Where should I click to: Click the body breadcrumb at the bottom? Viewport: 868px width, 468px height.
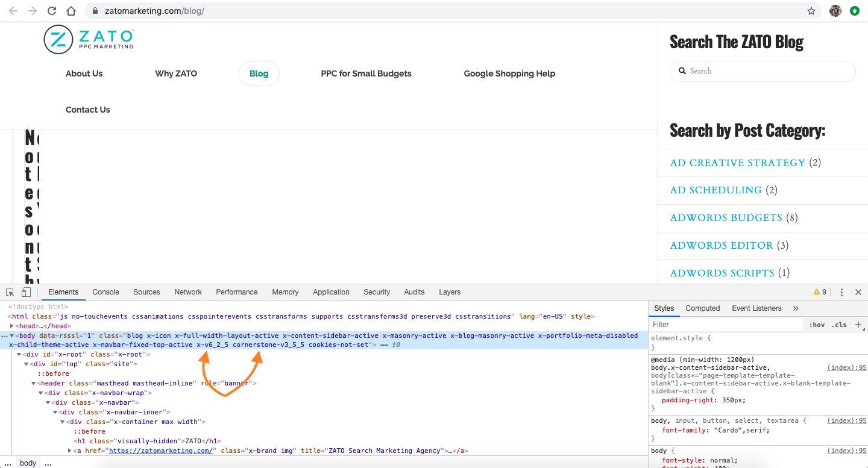(x=28, y=463)
